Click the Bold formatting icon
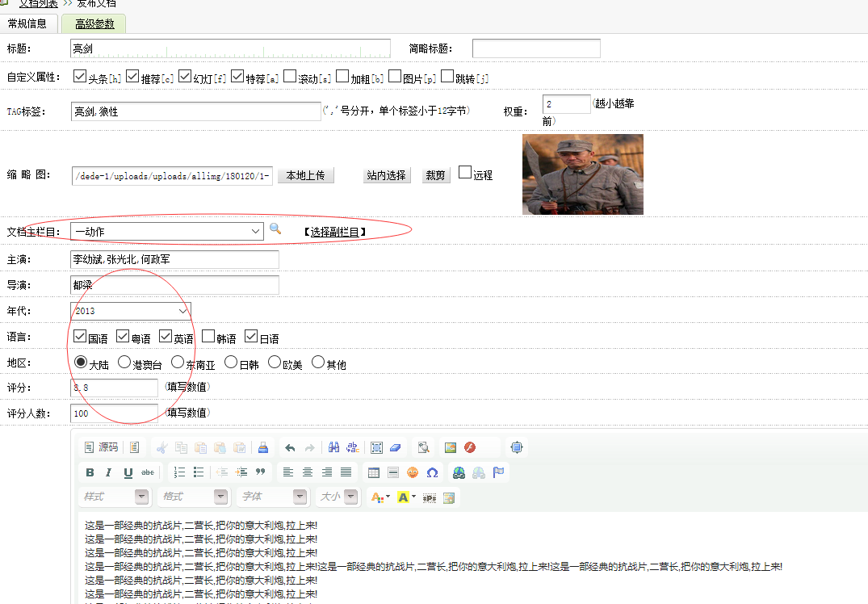The image size is (868, 604). (x=90, y=472)
